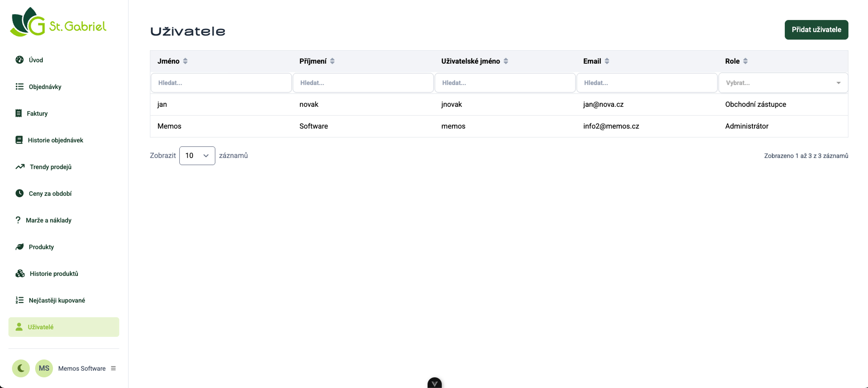The width and height of the screenshot is (868, 388).
Task: Expand user menu next to Memos Software
Action: point(113,368)
